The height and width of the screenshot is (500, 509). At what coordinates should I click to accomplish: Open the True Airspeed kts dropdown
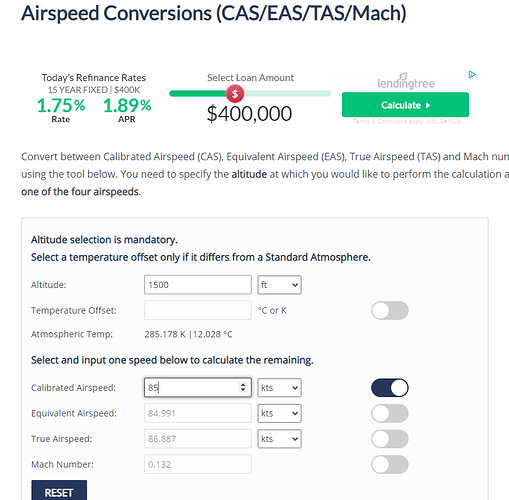pyautogui.click(x=279, y=439)
